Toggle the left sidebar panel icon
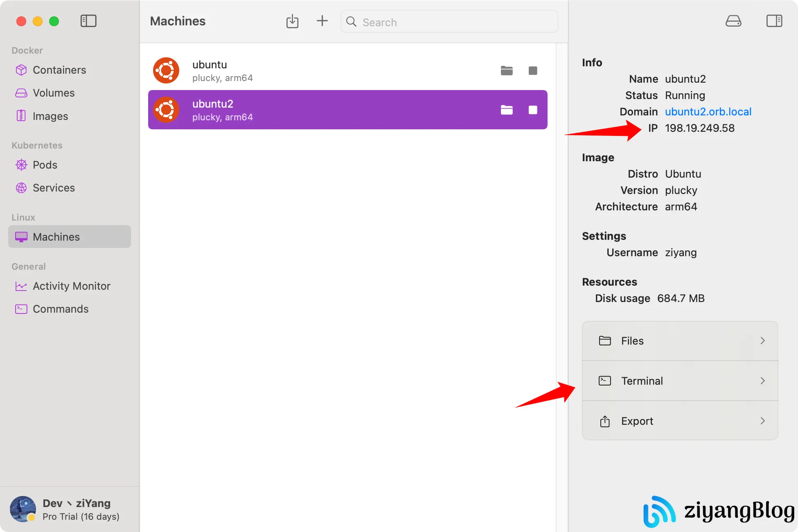 tap(88, 21)
